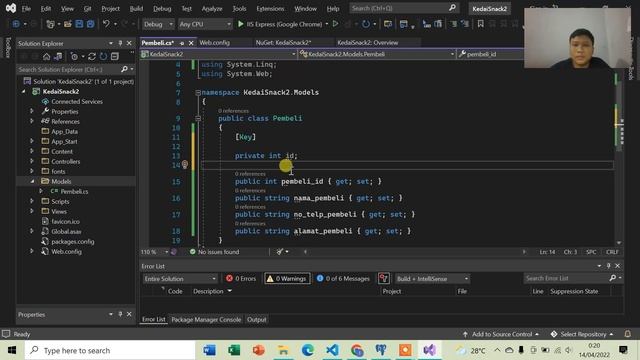Screen dimensions: 640x360
Task: Select packages.config file in tree
Action: [73, 241]
